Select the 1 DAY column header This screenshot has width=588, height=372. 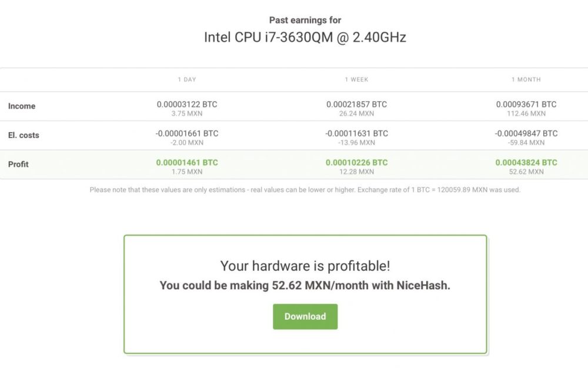click(187, 79)
